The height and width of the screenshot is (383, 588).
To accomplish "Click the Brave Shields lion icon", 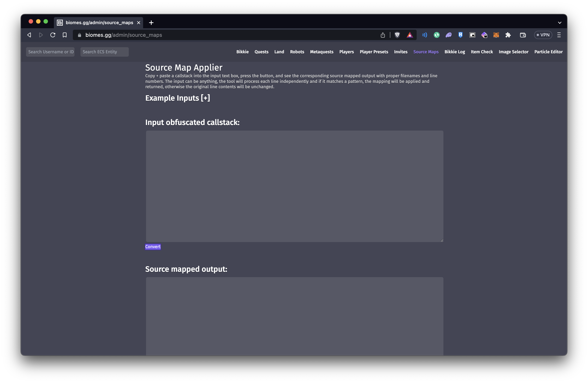I will tap(397, 35).
